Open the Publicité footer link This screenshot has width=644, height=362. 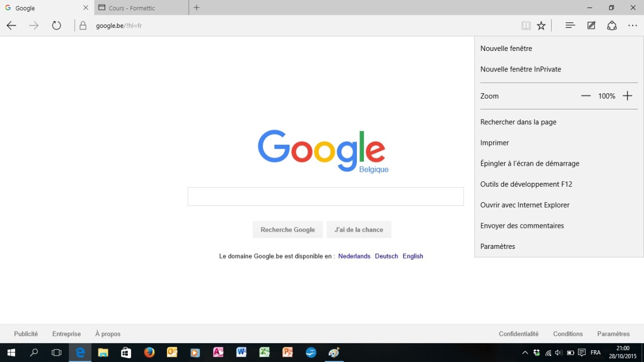26,334
